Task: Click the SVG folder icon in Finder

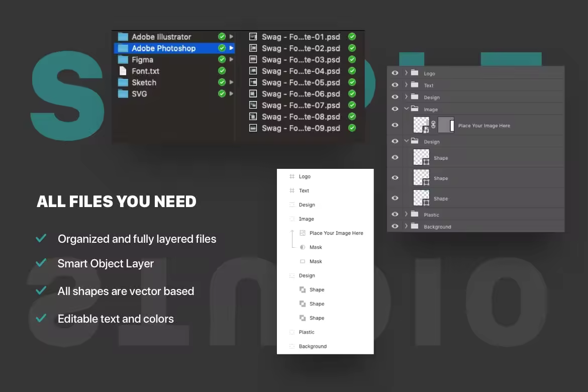Action: point(123,94)
